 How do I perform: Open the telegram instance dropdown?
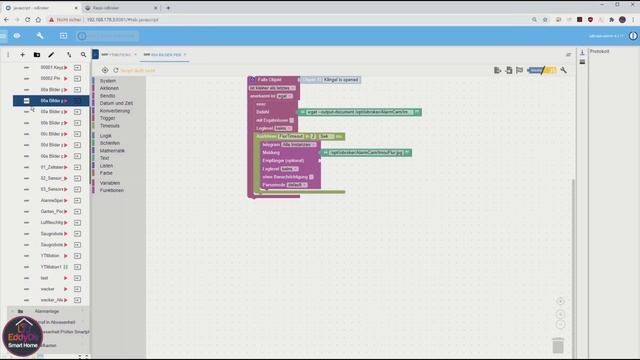click(x=299, y=144)
